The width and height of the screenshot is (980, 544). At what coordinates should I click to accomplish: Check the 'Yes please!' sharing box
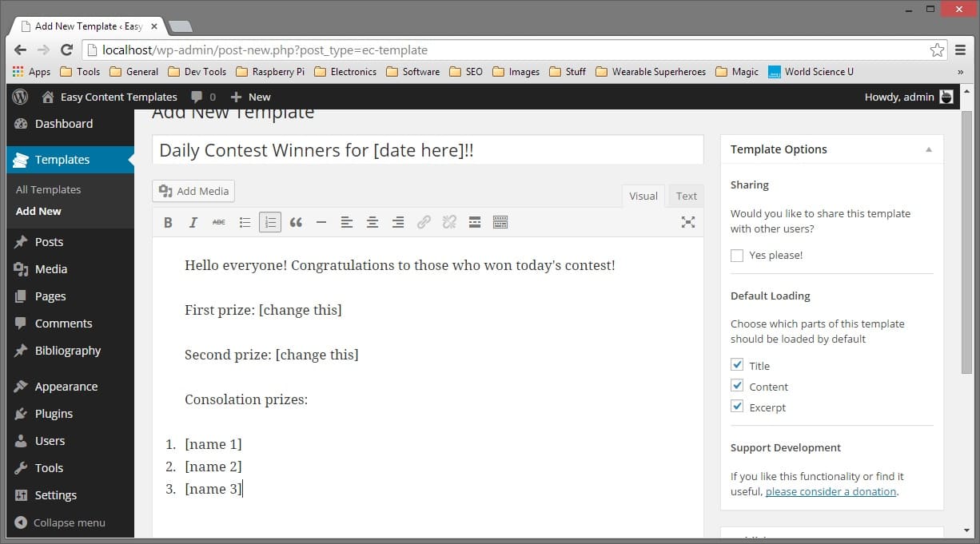pyautogui.click(x=737, y=256)
